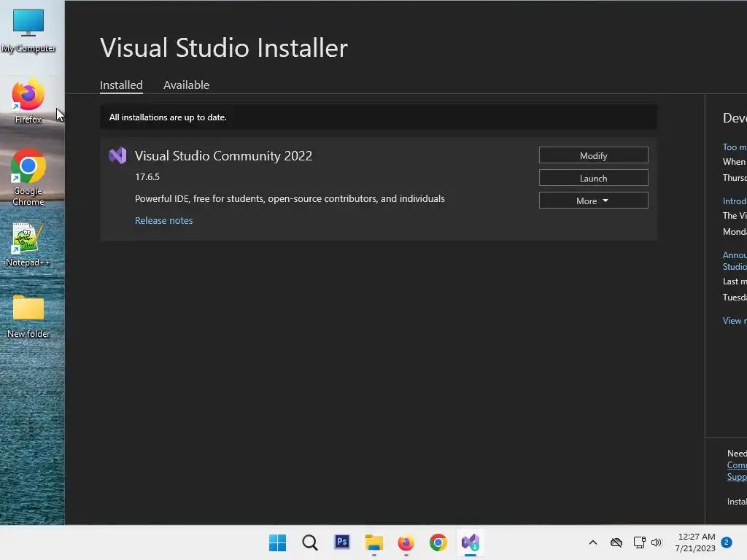Open the 'Annou… Studio' developer news link
The image size is (747, 560).
(735, 261)
